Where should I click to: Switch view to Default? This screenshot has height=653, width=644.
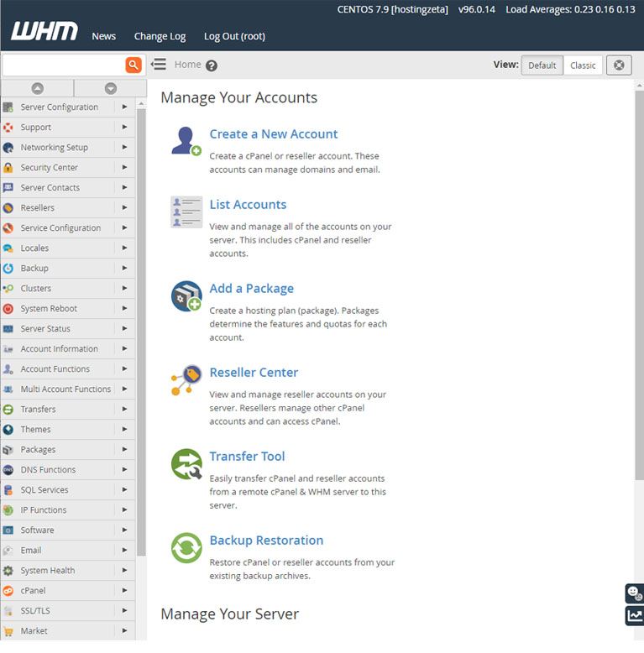pos(542,65)
